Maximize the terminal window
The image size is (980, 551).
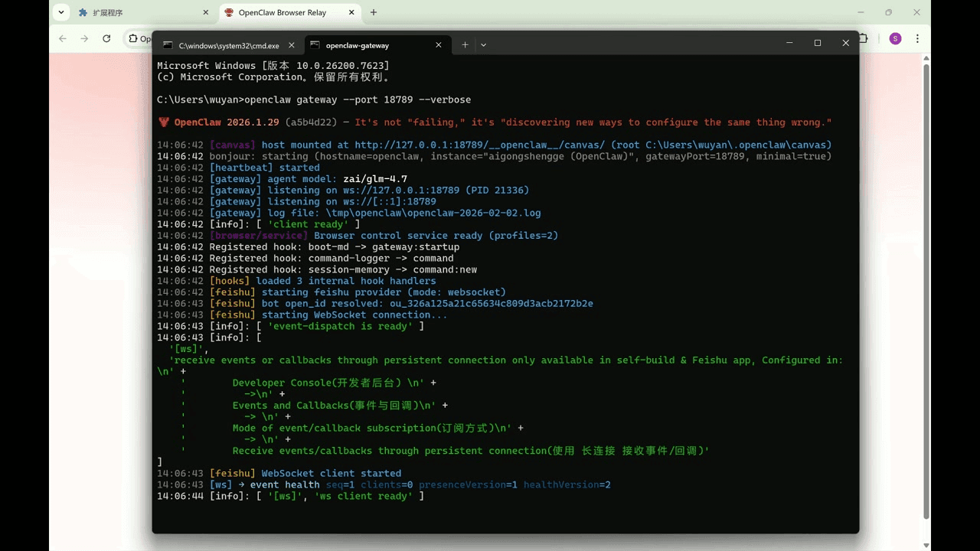coord(818,44)
